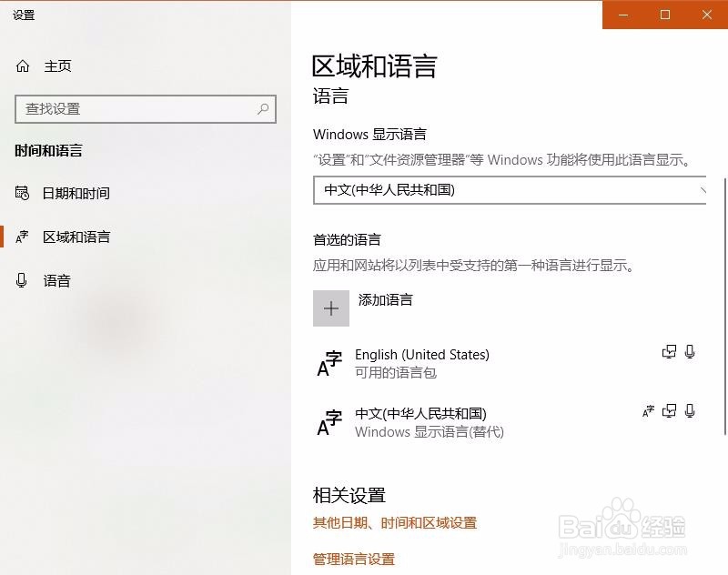Screen dimensions: 728x575
Task: Click the language icon beside 中文(中华人民共和国) entry
Action: pyautogui.click(x=329, y=422)
